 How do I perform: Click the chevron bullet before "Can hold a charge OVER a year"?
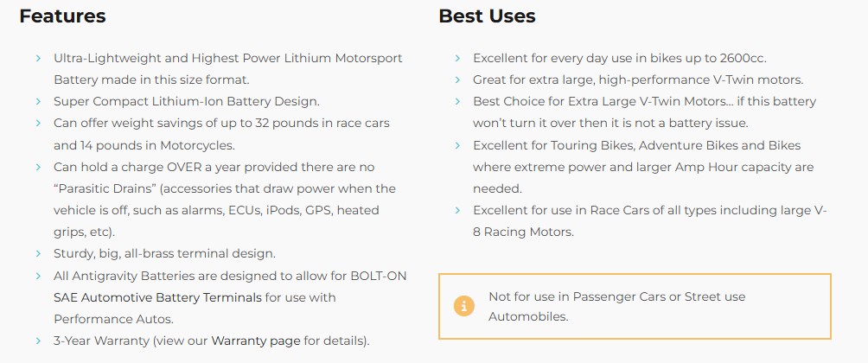[x=39, y=167]
